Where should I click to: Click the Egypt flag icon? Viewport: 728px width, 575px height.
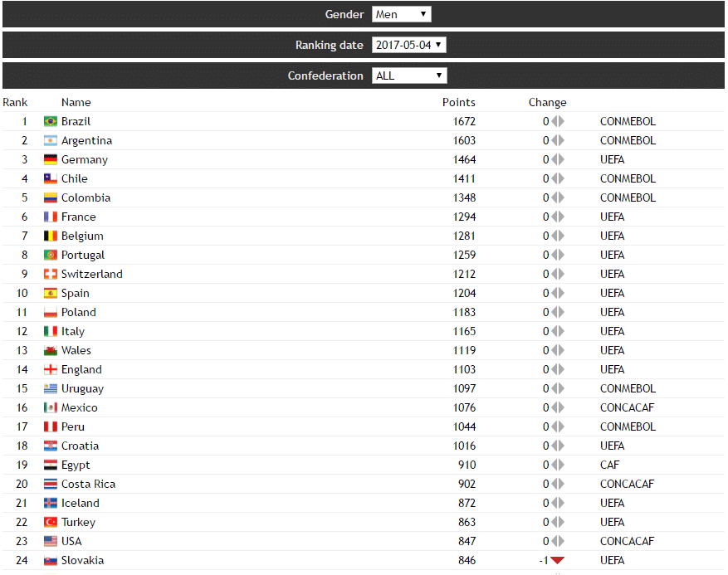50,465
